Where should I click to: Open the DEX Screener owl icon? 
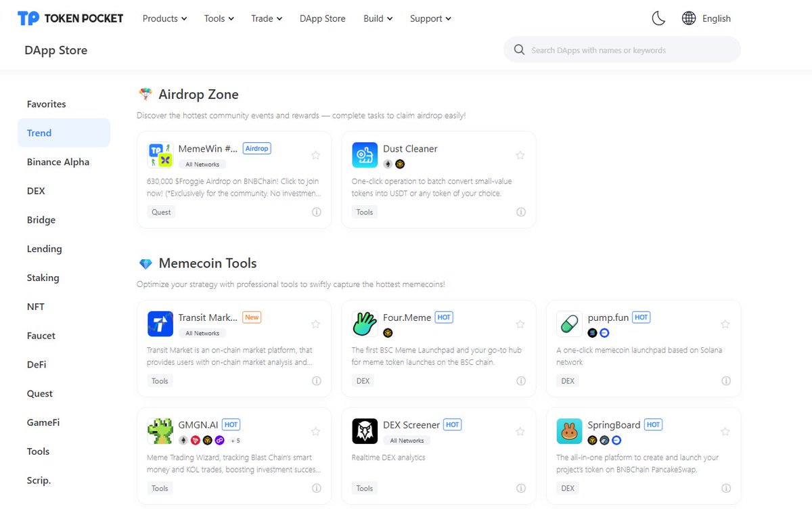tap(365, 431)
